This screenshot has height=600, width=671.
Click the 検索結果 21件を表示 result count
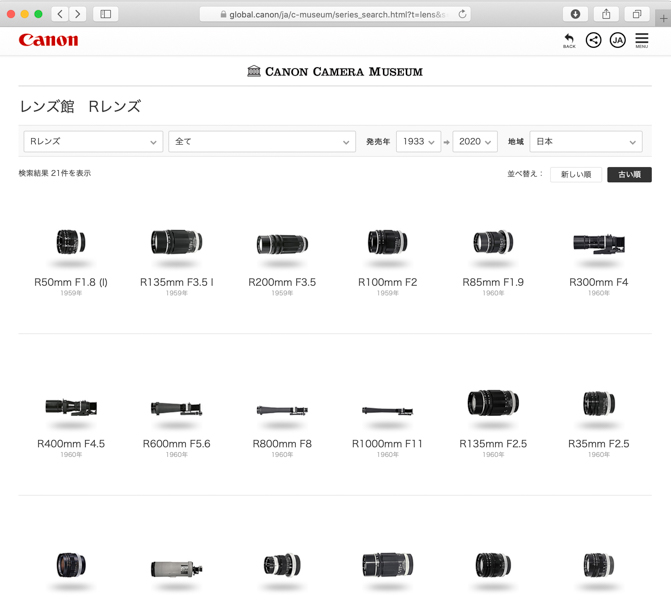pyautogui.click(x=55, y=173)
